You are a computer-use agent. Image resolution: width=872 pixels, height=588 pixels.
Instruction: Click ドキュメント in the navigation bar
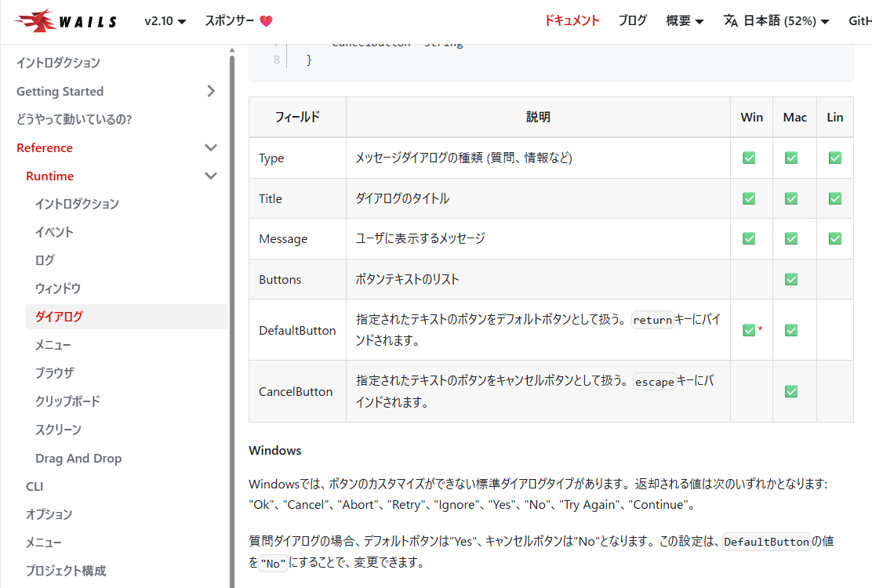pyautogui.click(x=572, y=20)
